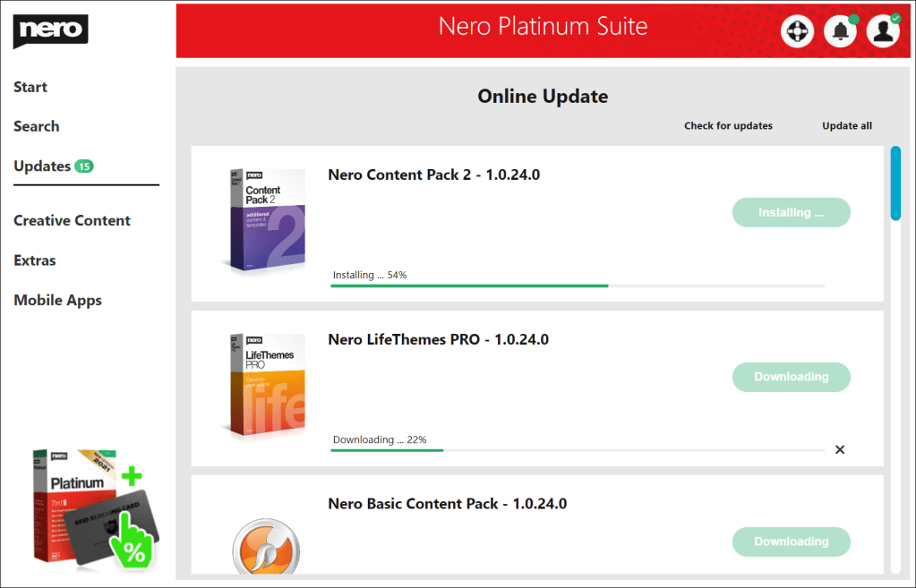Open Creative Content section

click(x=72, y=220)
